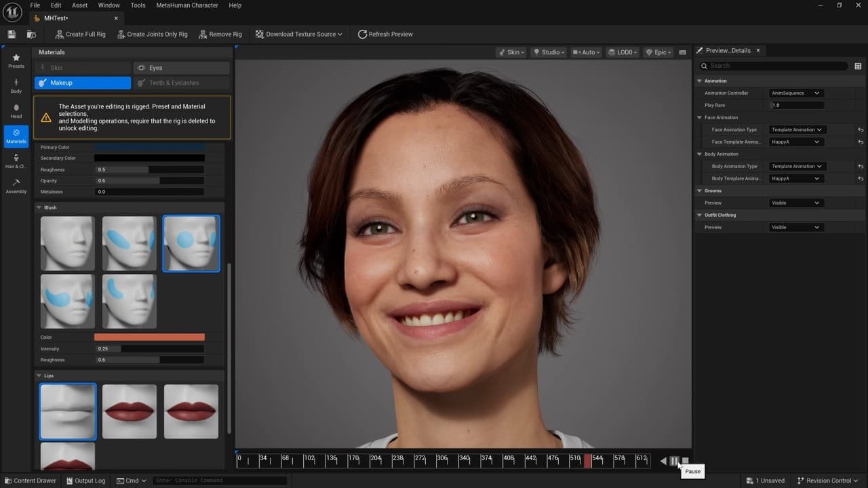
Task: Open the Content Drawer
Action: pyautogui.click(x=30, y=480)
